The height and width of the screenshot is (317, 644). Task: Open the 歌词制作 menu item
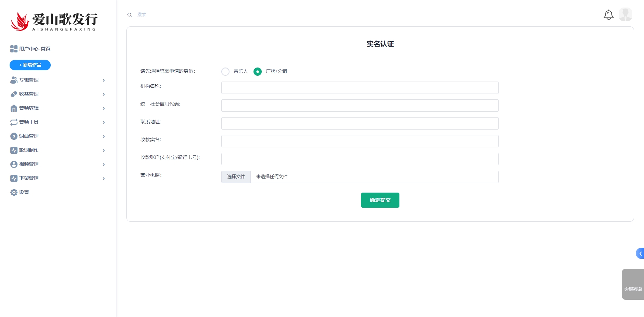[29, 150]
